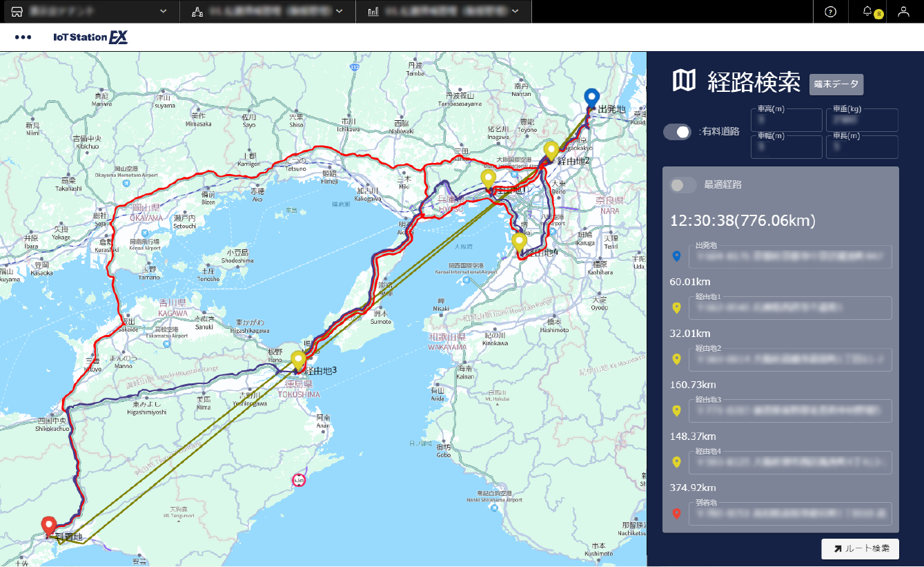
Task: Expand the dashboard selector dropdown
Action: (x=516, y=11)
